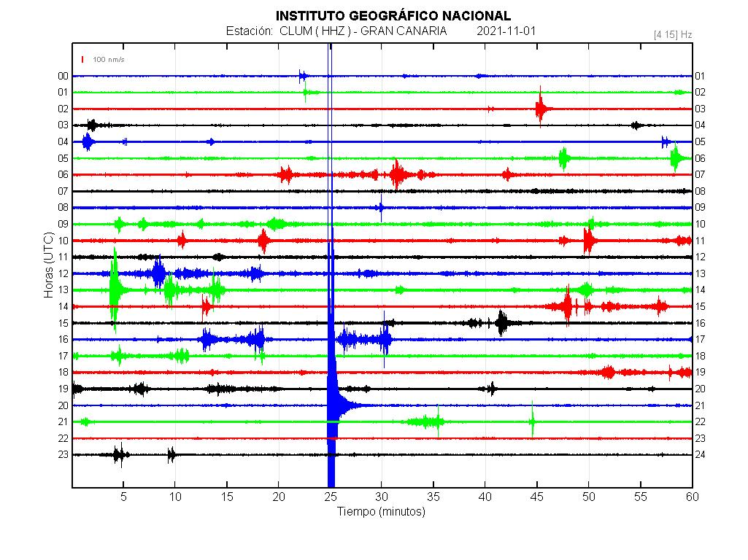Screen dimensions: 748x560
Task: Select start-hour label 23 on the left axis
Action: tap(63, 455)
